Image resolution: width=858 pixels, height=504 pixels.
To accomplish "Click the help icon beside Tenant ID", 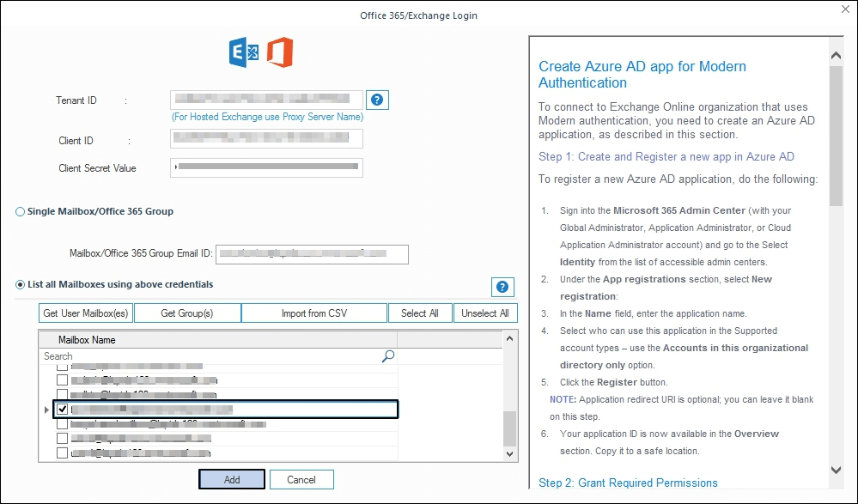I will coord(377,100).
